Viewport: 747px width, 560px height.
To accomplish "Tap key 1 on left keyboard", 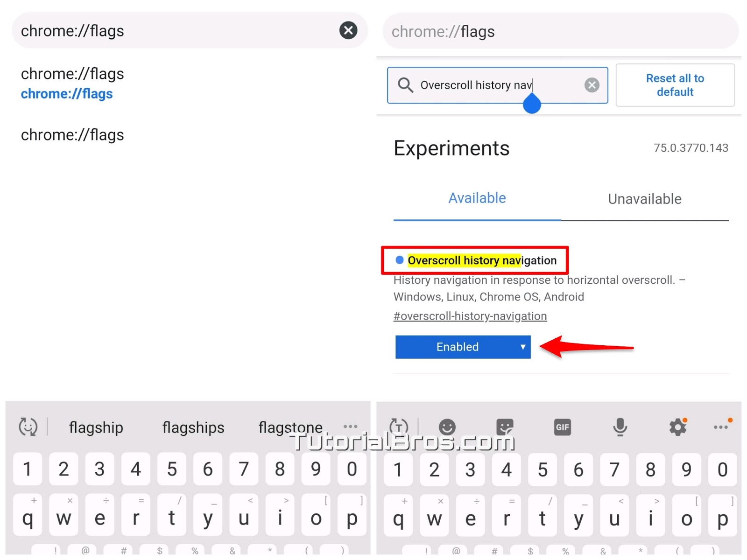I will [28, 469].
